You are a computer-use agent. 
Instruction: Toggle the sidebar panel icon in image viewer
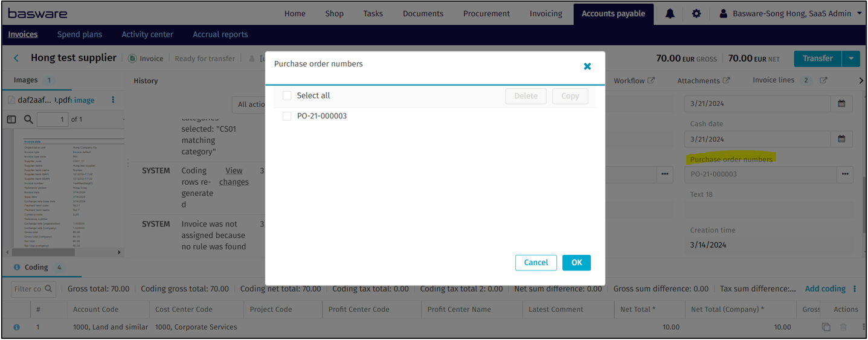coord(11,120)
